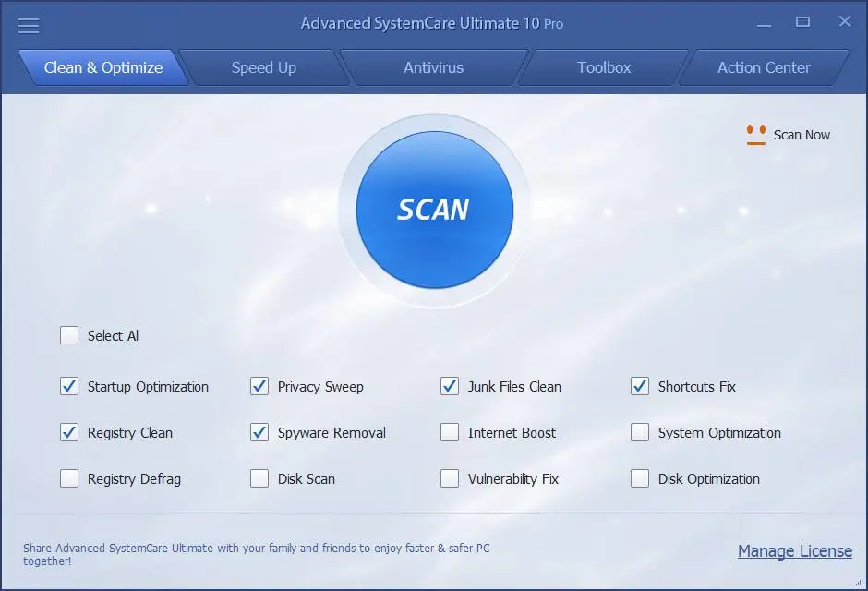Screen dimensions: 868x591
Task: Check the Disk Optimization box
Action: [x=640, y=478]
